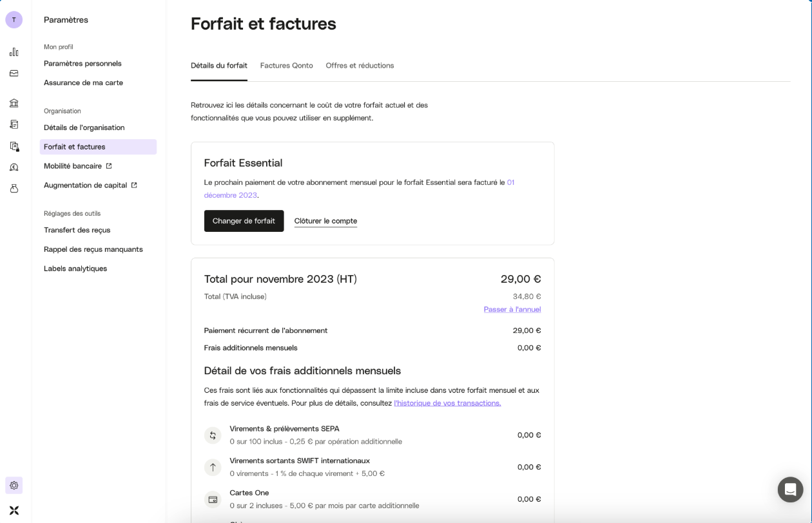Click Virements & prélèvements SEPA row title
The height and width of the screenshot is (523, 812).
click(x=284, y=429)
